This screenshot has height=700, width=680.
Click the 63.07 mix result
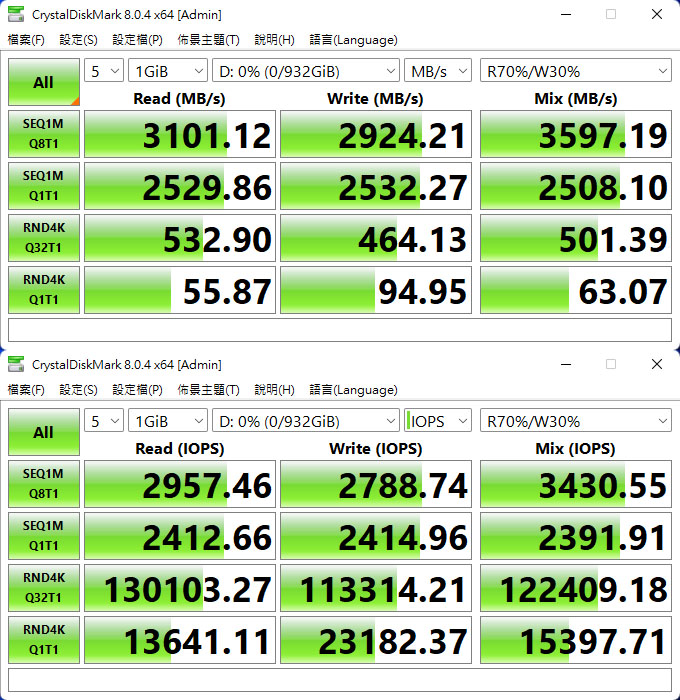pos(576,290)
